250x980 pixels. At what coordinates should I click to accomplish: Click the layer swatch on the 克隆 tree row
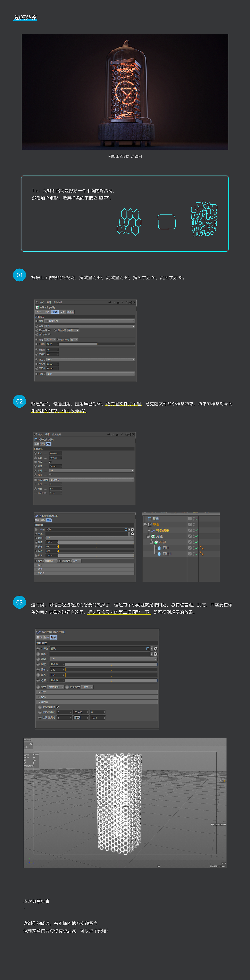tap(190, 536)
